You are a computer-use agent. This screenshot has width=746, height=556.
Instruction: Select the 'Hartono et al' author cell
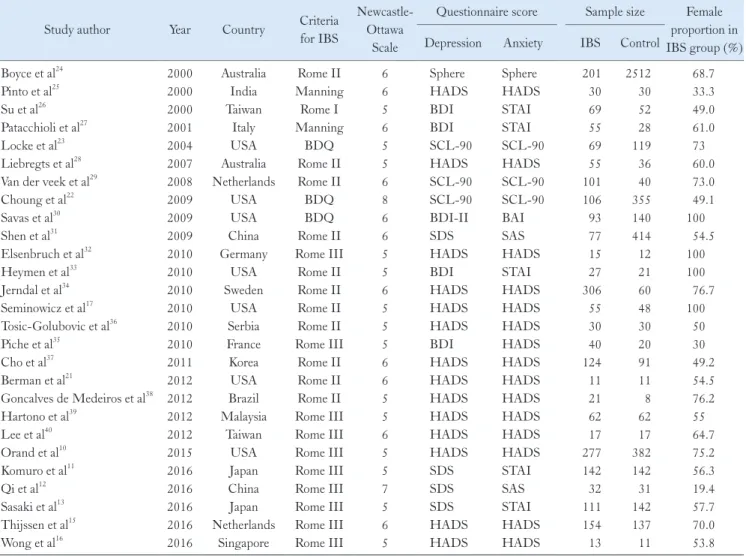pyautogui.click(x=39, y=416)
